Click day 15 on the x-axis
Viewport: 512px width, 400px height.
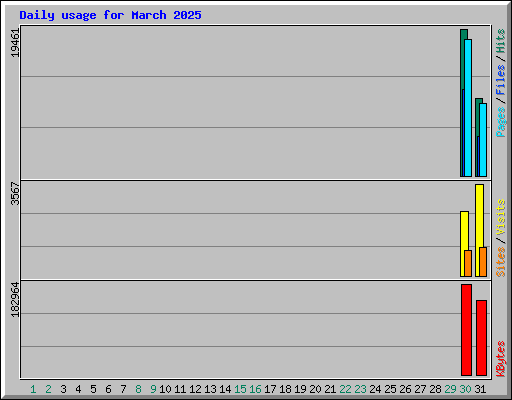(x=240, y=389)
